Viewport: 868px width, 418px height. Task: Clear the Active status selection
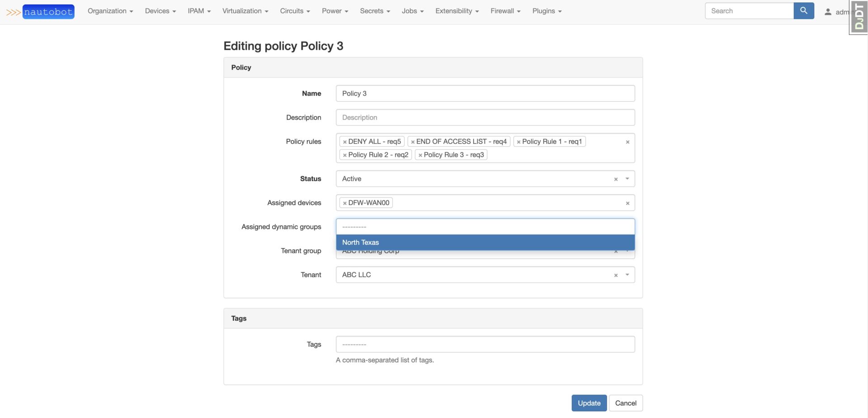tap(616, 179)
